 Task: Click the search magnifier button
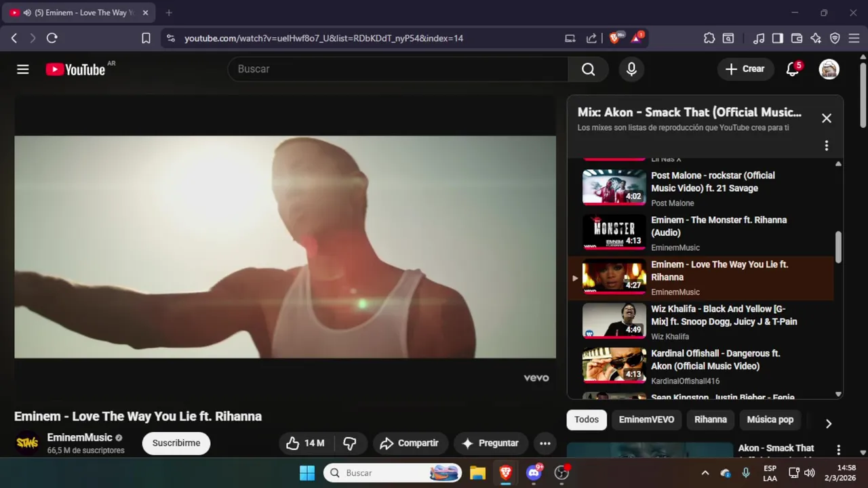click(588, 69)
